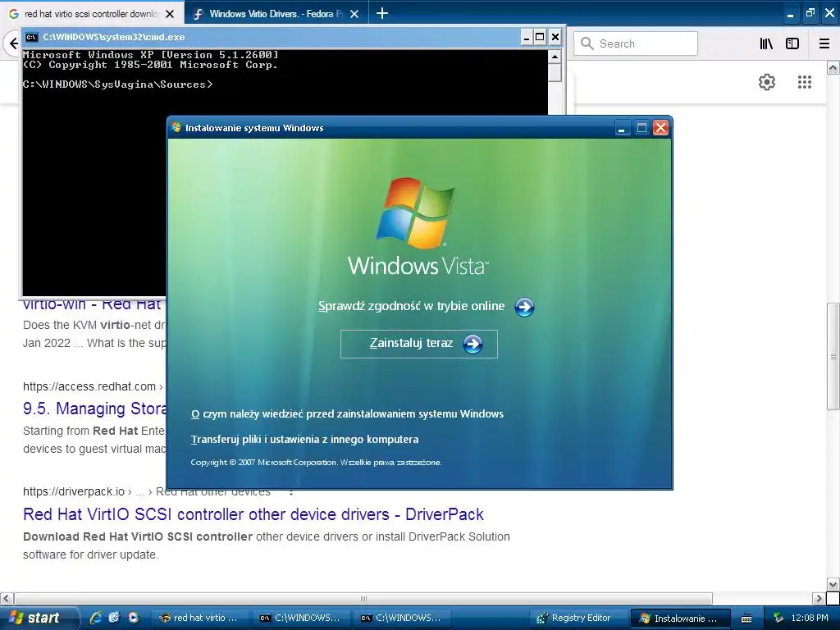The width and height of the screenshot is (840, 630).
Task: Click the on-screen keyboard tray icon
Action: coord(746,619)
